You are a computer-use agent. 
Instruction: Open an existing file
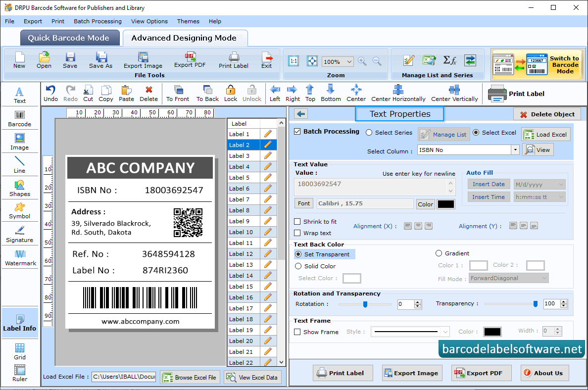44,60
